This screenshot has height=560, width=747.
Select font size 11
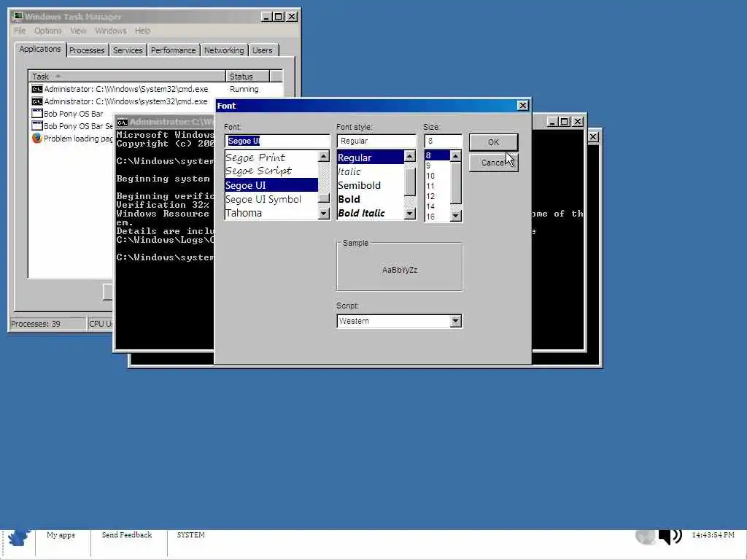pyautogui.click(x=437, y=186)
